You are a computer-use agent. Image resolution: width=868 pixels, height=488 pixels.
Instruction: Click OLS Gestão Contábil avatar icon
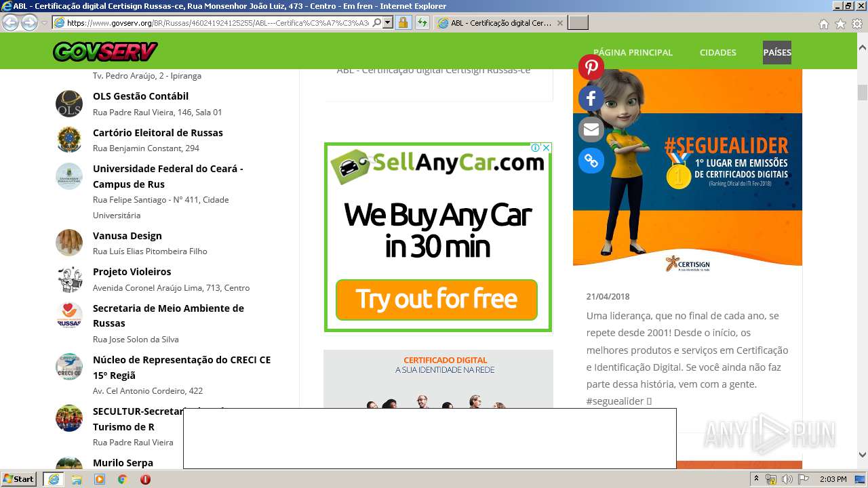[69, 104]
